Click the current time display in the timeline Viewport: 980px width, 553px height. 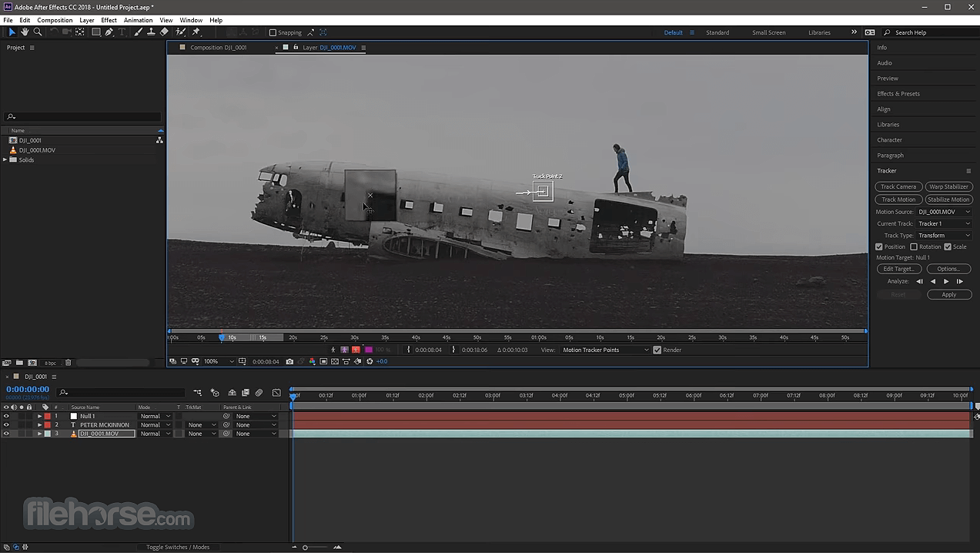(28, 390)
